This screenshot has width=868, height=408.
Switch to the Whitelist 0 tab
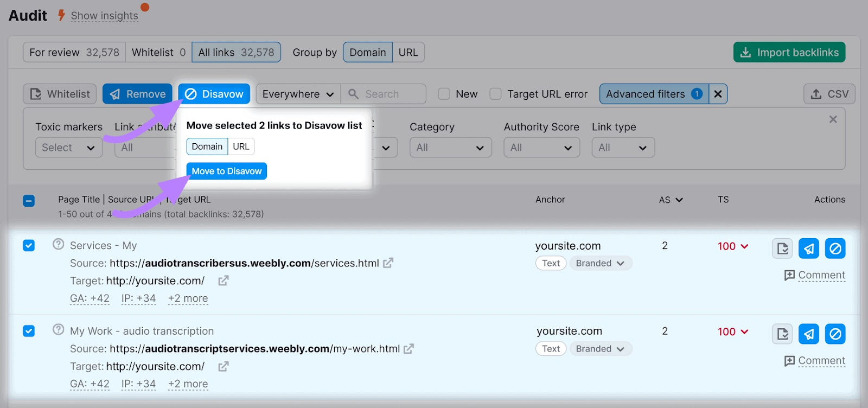coord(158,53)
